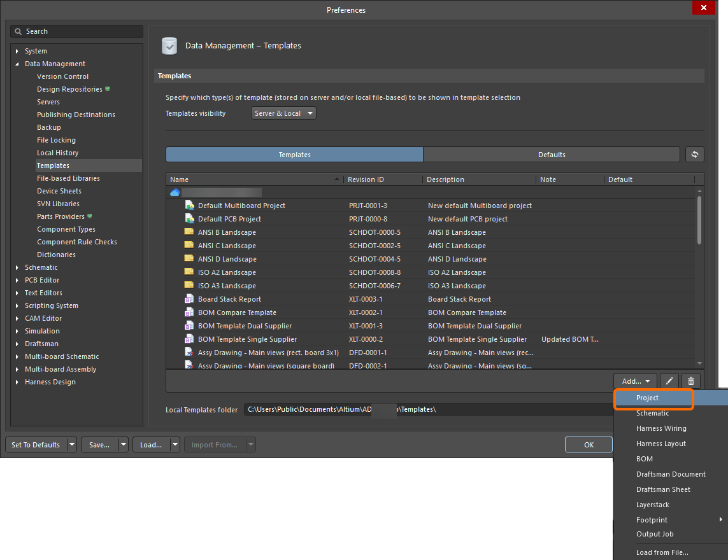The height and width of the screenshot is (560, 728).
Task: Select Version Control in the tree
Action: tap(62, 76)
